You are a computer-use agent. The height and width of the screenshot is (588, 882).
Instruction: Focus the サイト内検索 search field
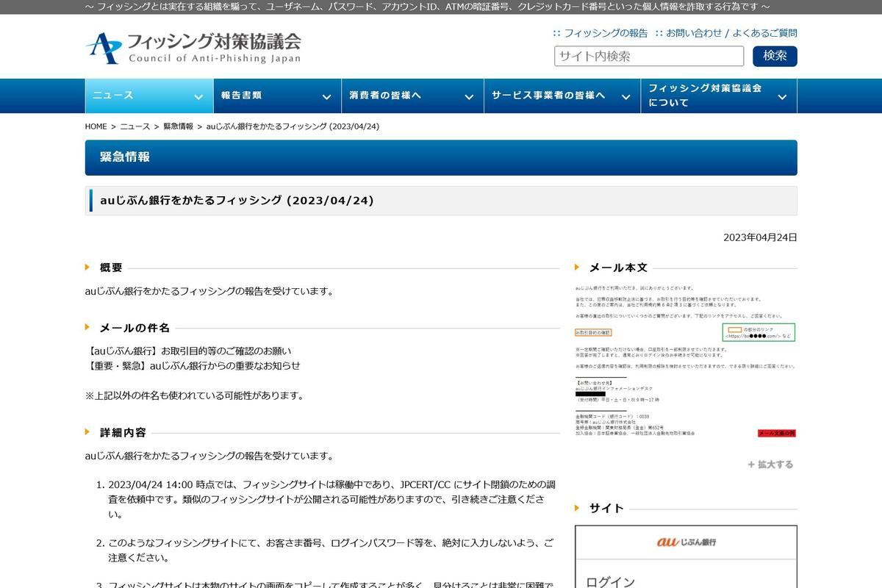[x=649, y=56]
